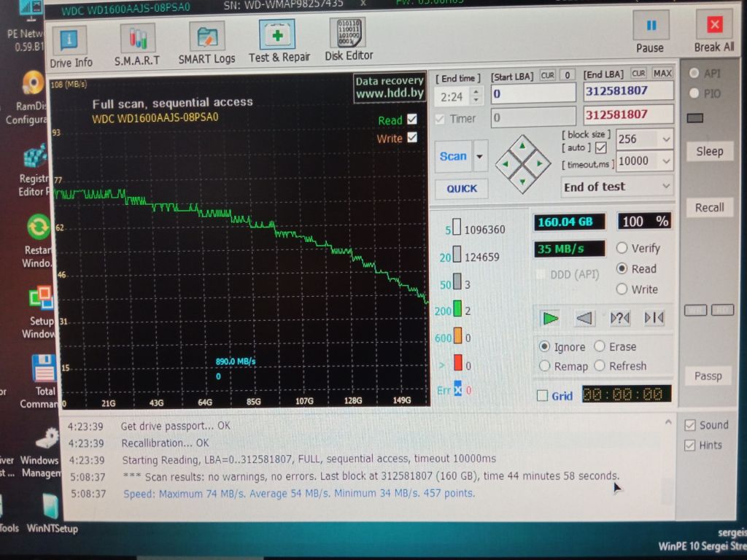Select the Write test mode radio button
This screenshot has height=560, width=747.
click(622, 289)
